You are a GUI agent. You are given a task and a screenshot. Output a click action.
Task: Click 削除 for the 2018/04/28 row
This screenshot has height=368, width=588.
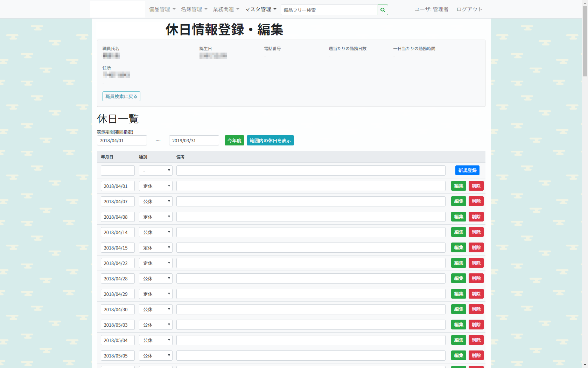tap(476, 278)
